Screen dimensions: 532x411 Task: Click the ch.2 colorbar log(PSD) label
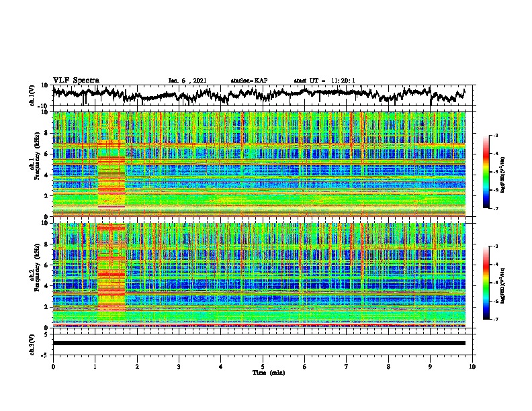(503, 285)
